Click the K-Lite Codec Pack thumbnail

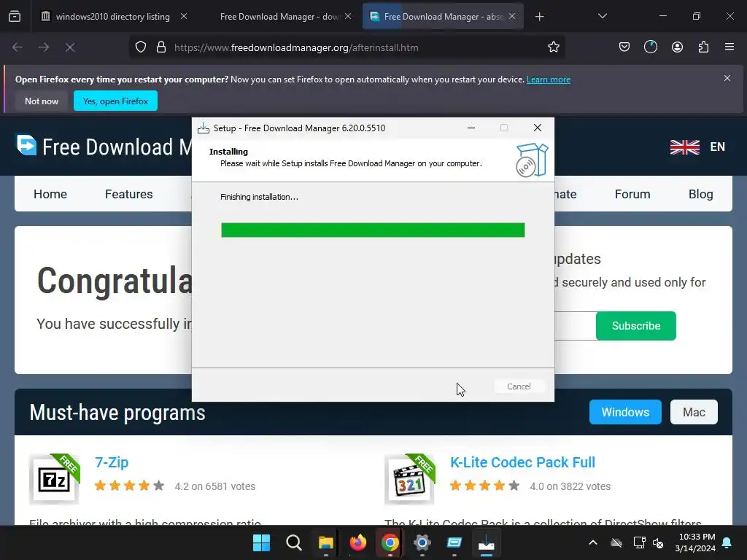point(410,479)
